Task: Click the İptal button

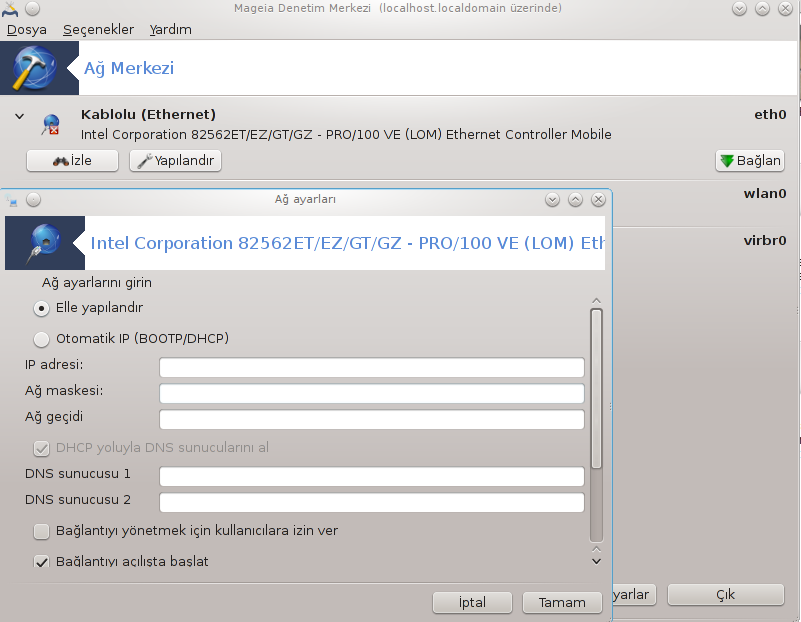Action: tap(473, 603)
